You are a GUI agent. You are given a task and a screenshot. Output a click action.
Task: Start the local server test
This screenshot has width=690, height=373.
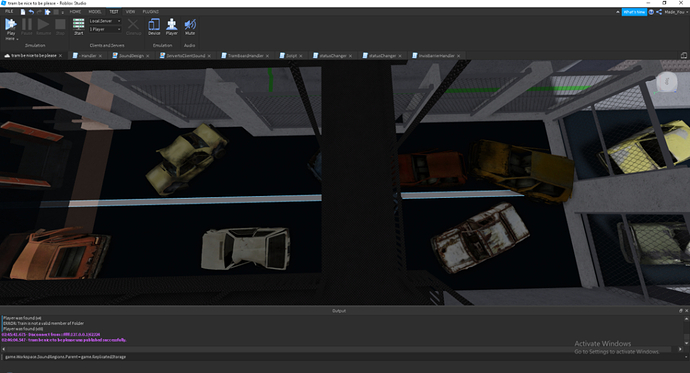(x=78, y=27)
